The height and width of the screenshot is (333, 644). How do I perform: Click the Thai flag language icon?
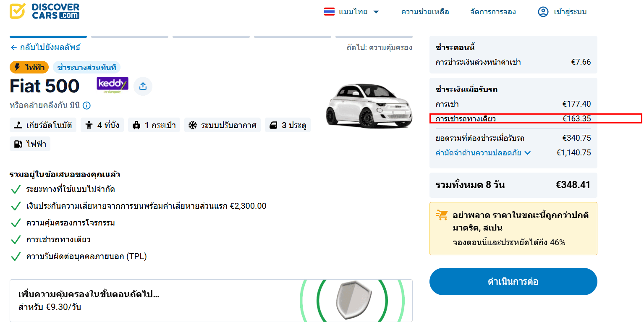[x=329, y=12]
